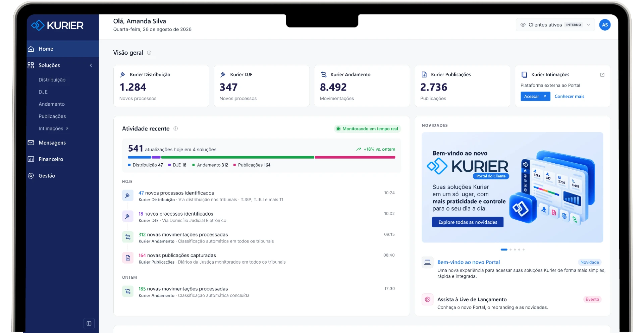The height and width of the screenshot is (333, 644).
Task: Click the Conhecer mais link
Action: [569, 97]
